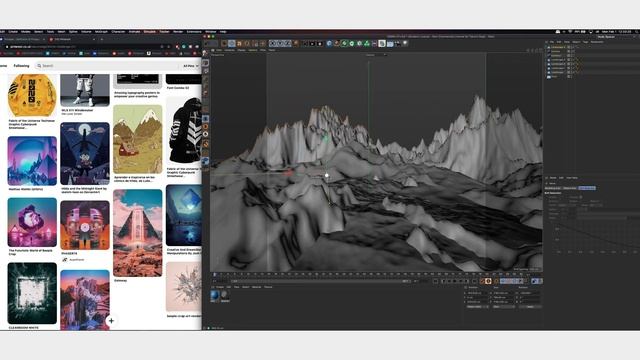Click the timeline preview range slider bar

(320, 281)
